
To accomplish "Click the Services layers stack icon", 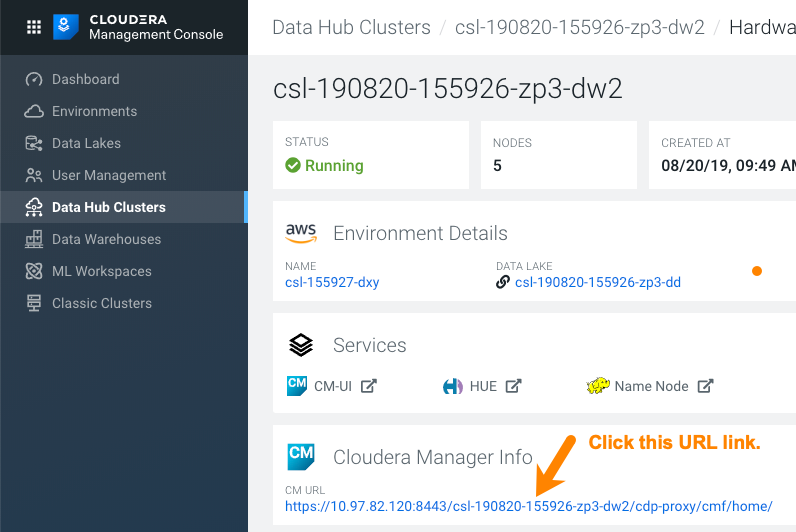I will pos(301,345).
